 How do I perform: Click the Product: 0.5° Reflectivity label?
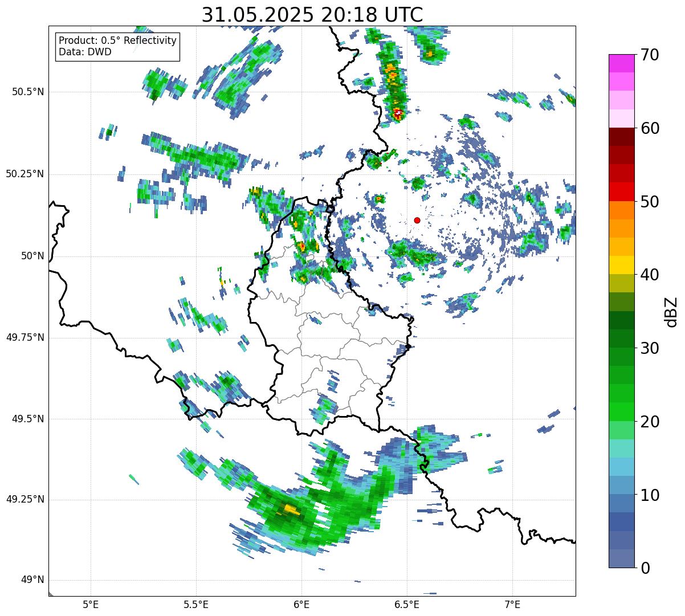[118, 41]
